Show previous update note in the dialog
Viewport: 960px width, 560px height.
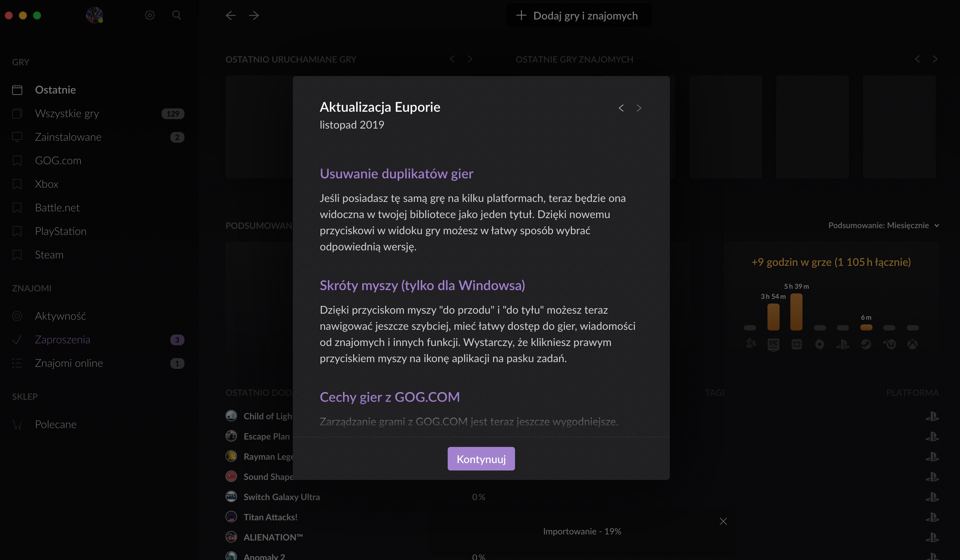(x=621, y=108)
